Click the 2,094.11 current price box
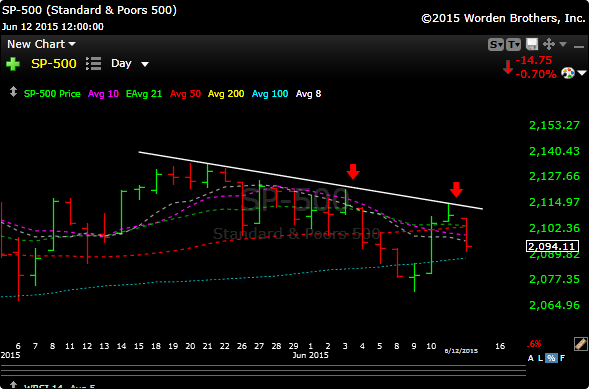The image size is (589, 389). click(552, 247)
